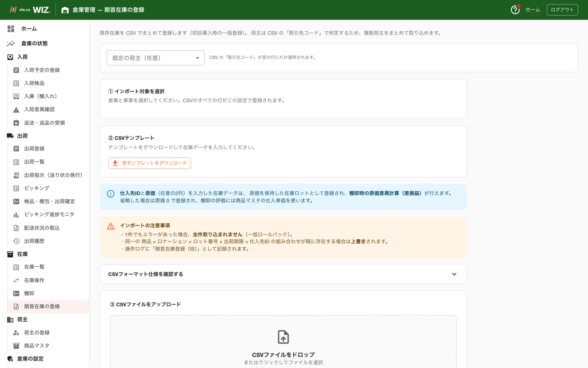This screenshot has width=588, height=368.
Task: Click the vte.cx WIZ logo
Action: click(x=30, y=10)
